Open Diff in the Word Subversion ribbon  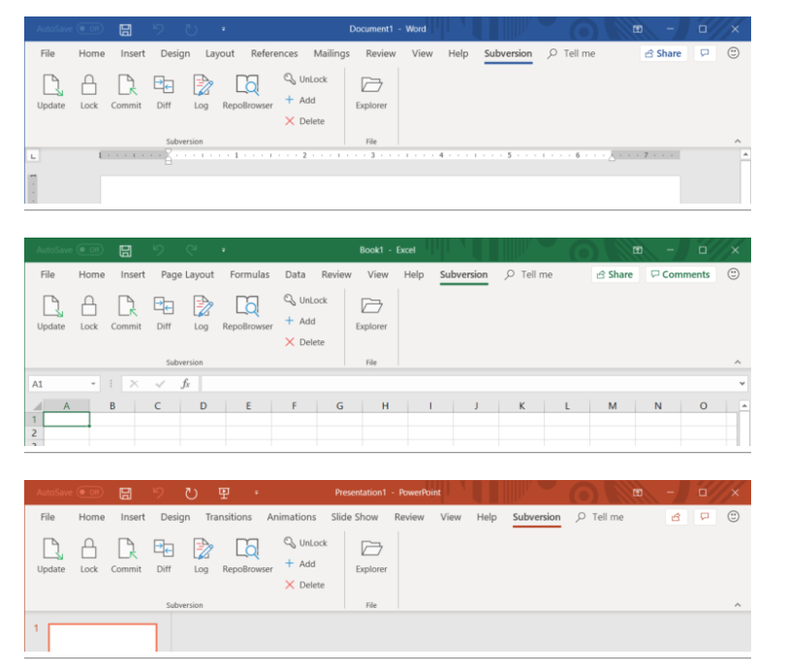click(x=164, y=91)
